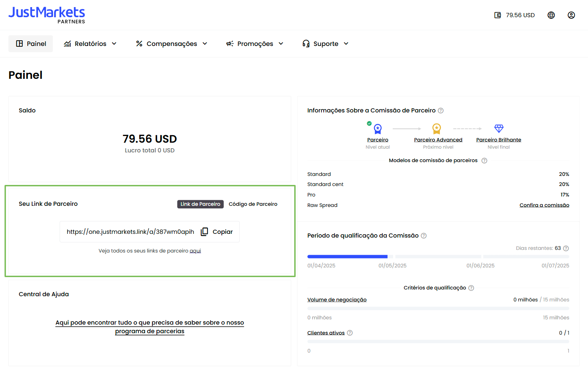588x378 pixels.
Task: Open the wallet balance icon in header
Action: click(x=498, y=15)
